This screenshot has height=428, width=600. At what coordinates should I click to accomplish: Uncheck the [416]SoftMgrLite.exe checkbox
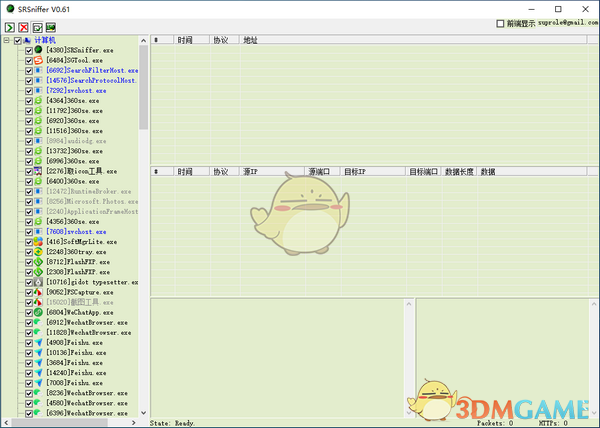tap(29, 242)
